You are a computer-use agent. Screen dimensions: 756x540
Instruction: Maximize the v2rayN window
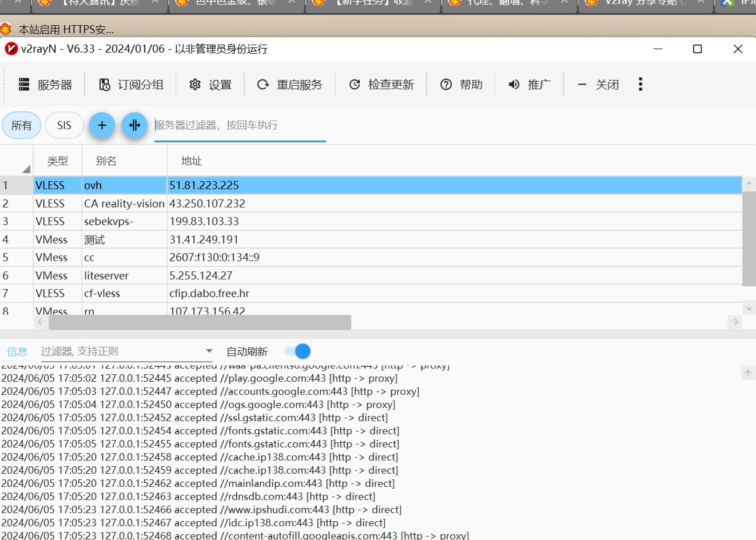click(697, 49)
